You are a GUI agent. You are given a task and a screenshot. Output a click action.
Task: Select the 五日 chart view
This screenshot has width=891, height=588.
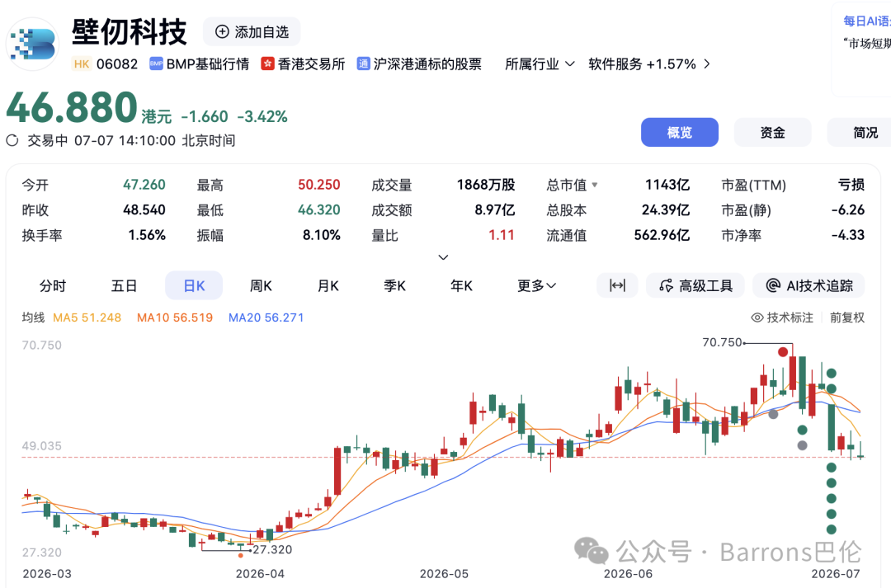click(x=124, y=286)
